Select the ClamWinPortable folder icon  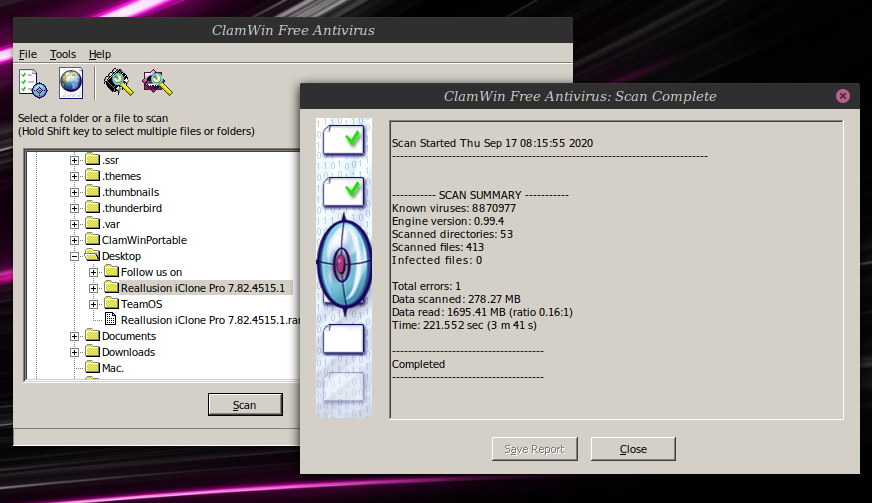click(92, 240)
